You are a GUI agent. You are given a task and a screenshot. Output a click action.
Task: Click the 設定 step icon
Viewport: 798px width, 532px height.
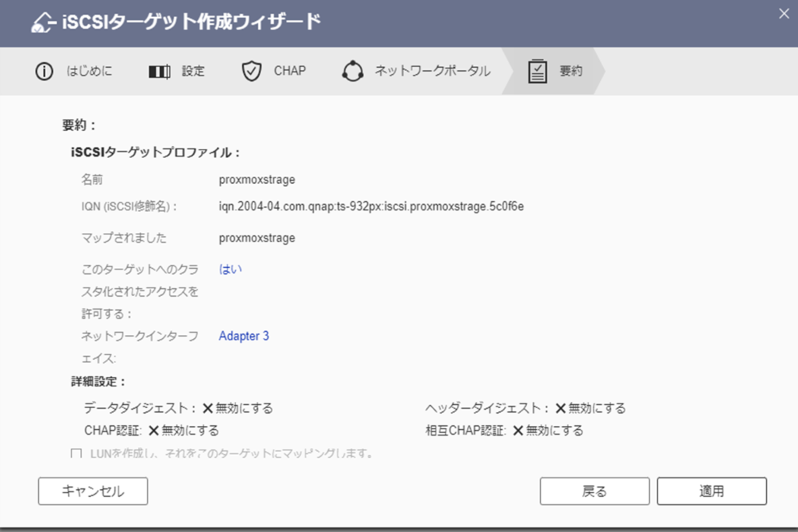(x=159, y=72)
